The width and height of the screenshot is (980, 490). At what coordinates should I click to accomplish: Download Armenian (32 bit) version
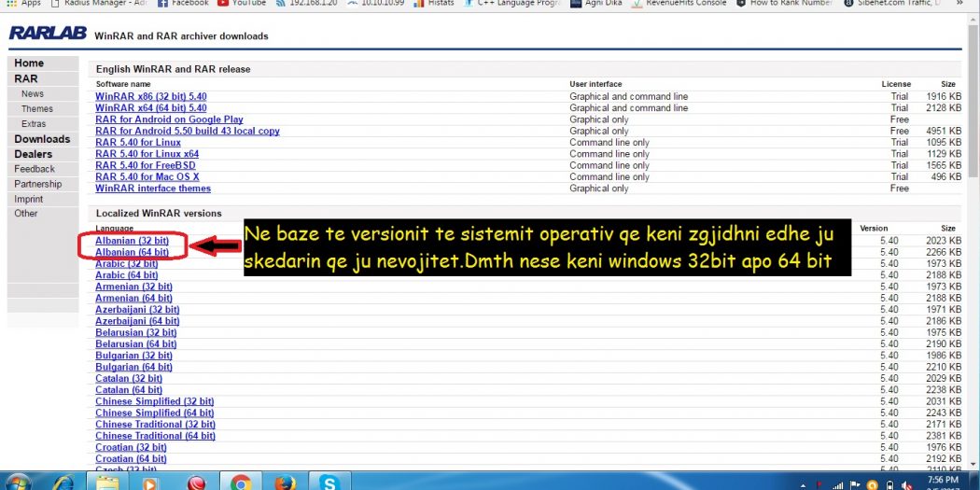(133, 287)
